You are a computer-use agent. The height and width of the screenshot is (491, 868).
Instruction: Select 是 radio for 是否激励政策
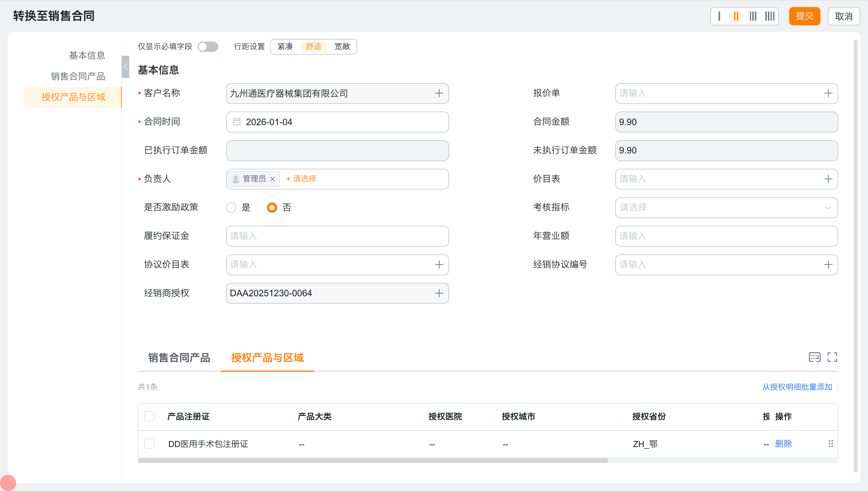point(231,207)
